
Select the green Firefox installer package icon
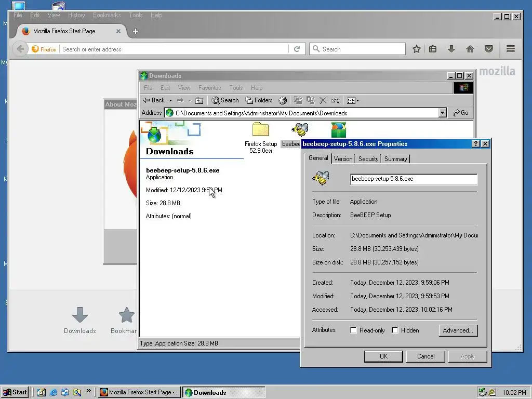[339, 130]
